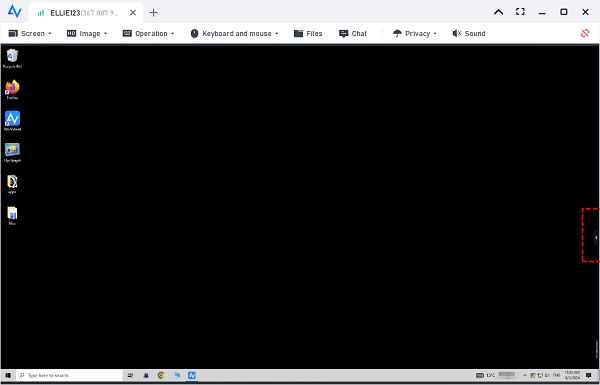Open the Screen dropdown menu
The width and height of the screenshot is (600, 385).
(x=30, y=33)
